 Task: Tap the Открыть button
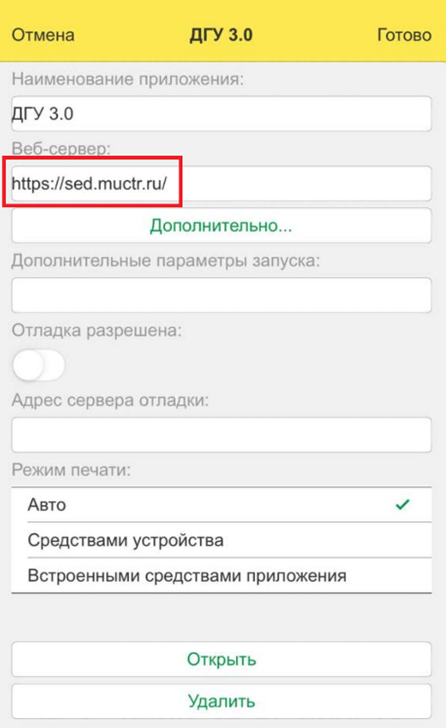click(x=221, y=659)
